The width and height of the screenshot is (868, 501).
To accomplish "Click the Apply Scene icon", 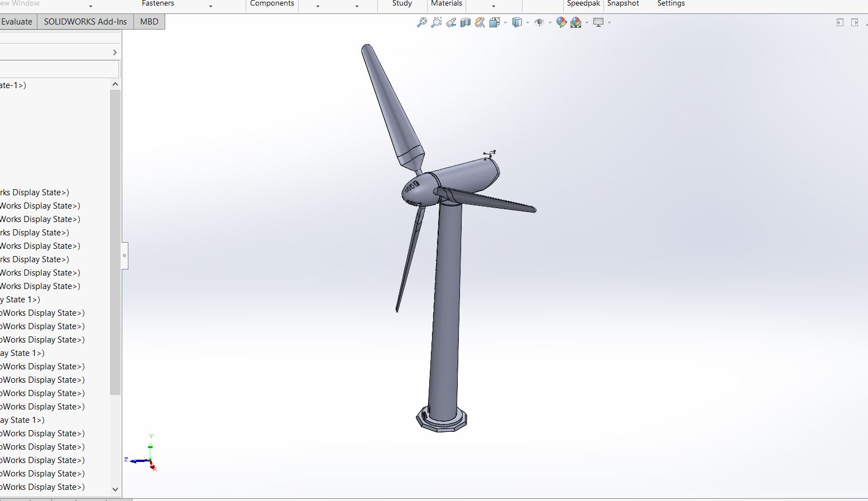I will 576,22.
